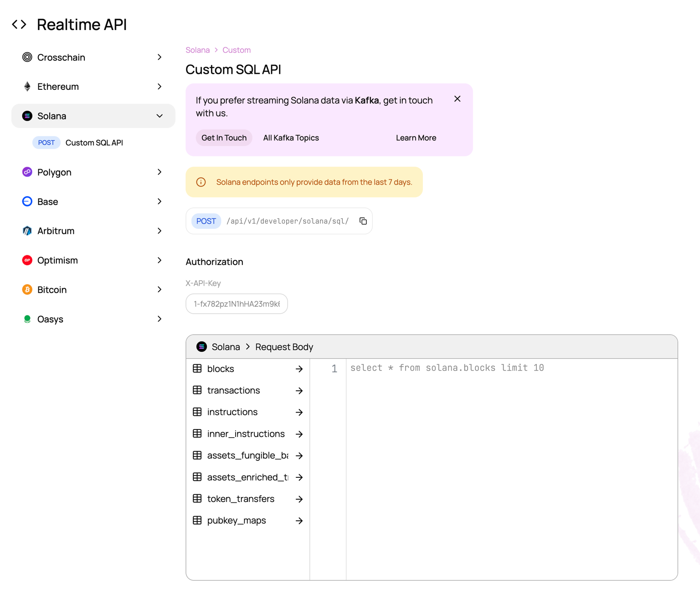The width and height of the screenshot is (700, 590).
Task: Select Crosschain in the sidebar
Action: pos(93,57)
